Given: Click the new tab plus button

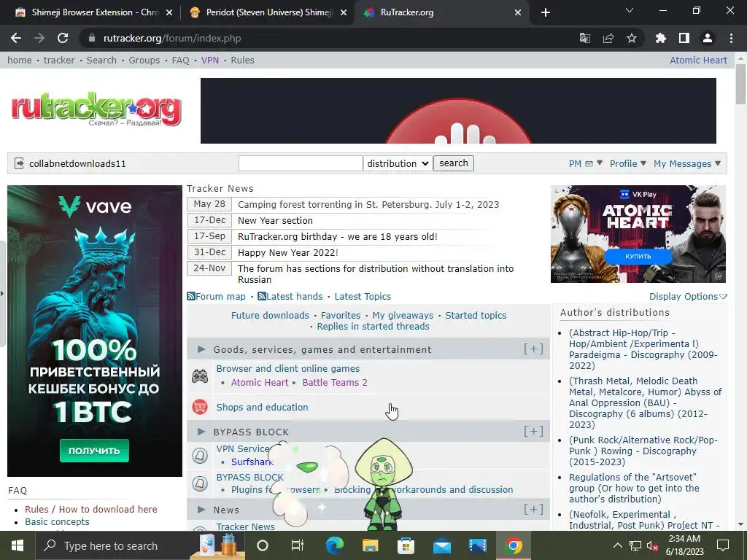Looking at the screenshot, I should pos(546,12).
